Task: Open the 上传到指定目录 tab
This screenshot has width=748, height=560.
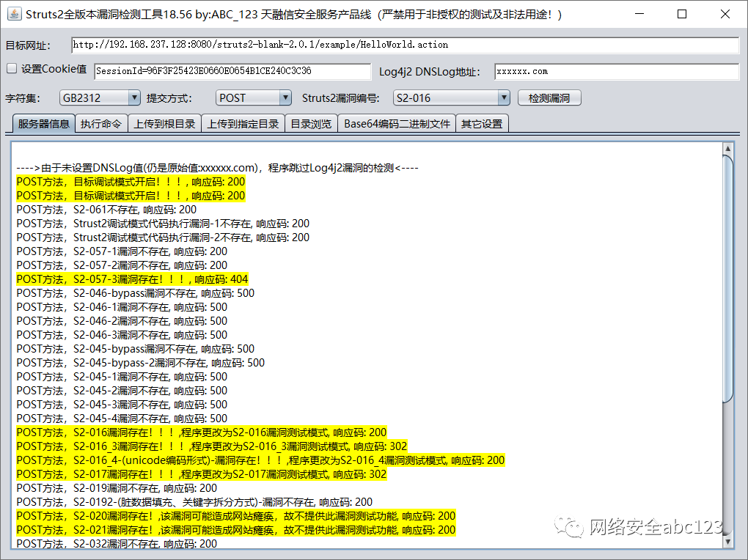Action: pyautogui.click(x=243, y=124)
